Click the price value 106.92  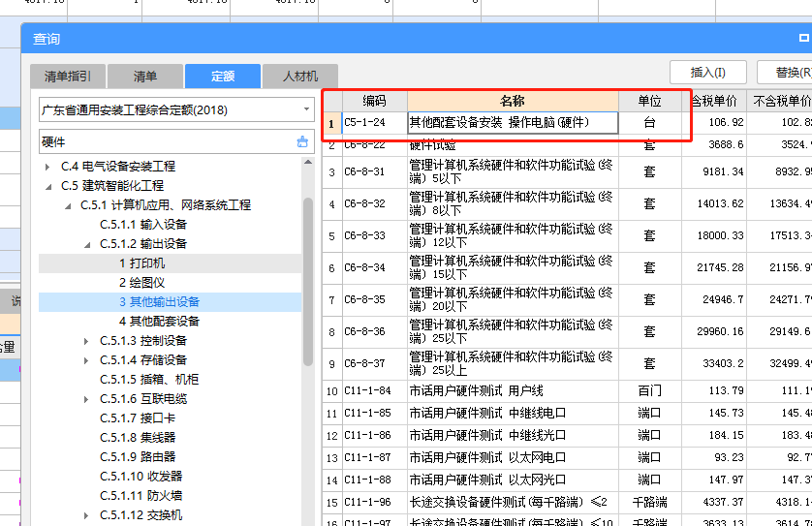[726, 123]
